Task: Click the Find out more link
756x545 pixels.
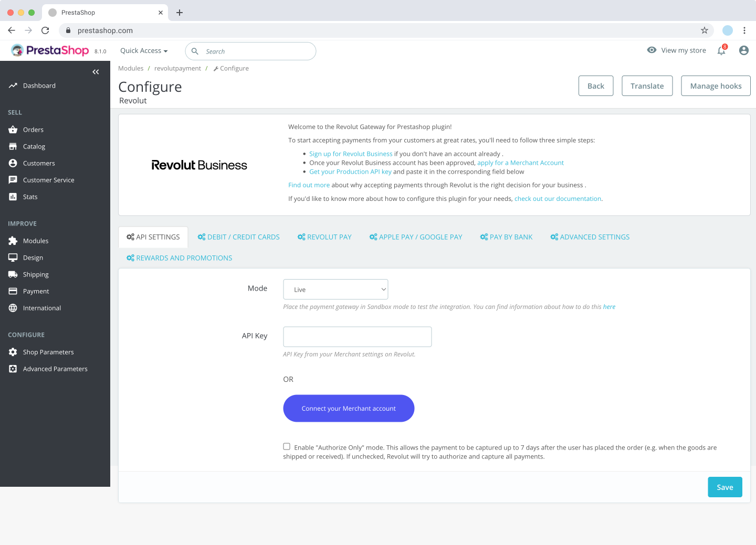Action: coord(309,185)
